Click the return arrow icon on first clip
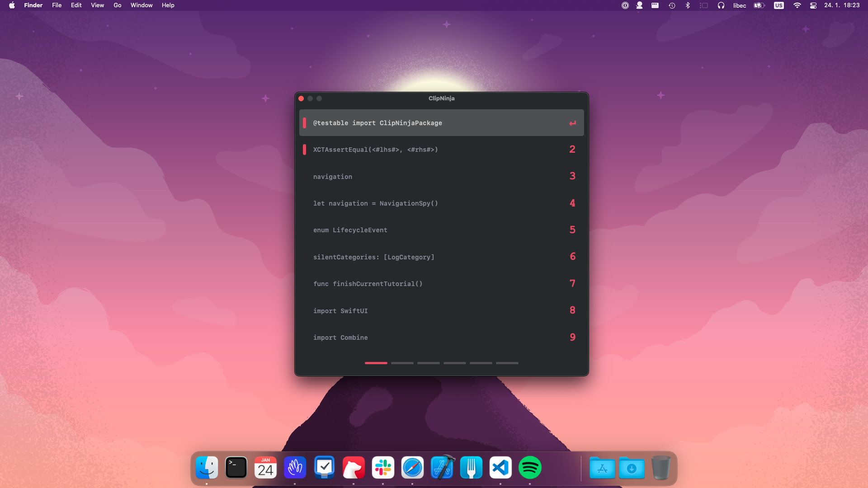The width and height of the screenshot is (868, 488). (572, 123)
